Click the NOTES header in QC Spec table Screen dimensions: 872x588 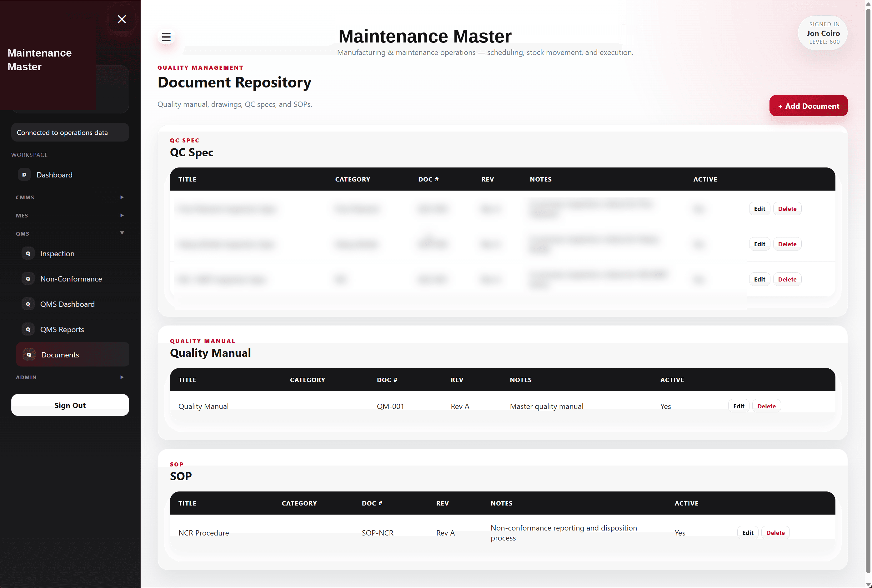coord(540,179)
